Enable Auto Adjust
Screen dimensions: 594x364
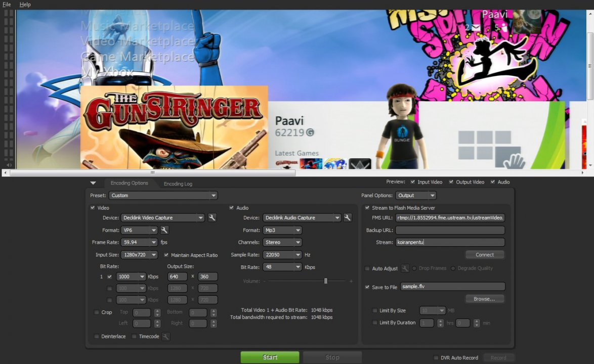tap(367, 268)
